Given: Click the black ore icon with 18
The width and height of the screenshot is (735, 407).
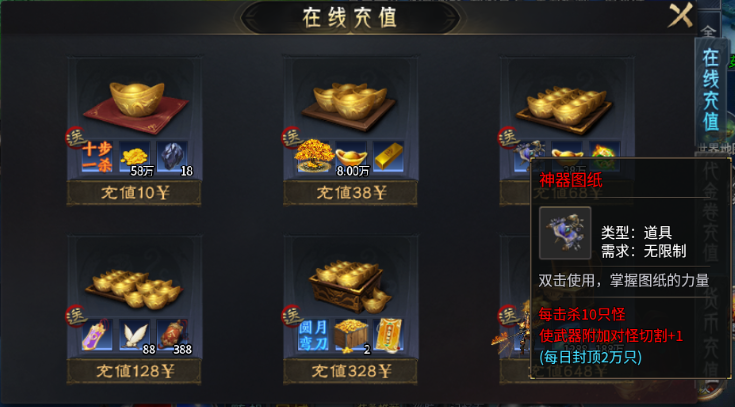Looking at the screenshot, I should coord(172,157).
